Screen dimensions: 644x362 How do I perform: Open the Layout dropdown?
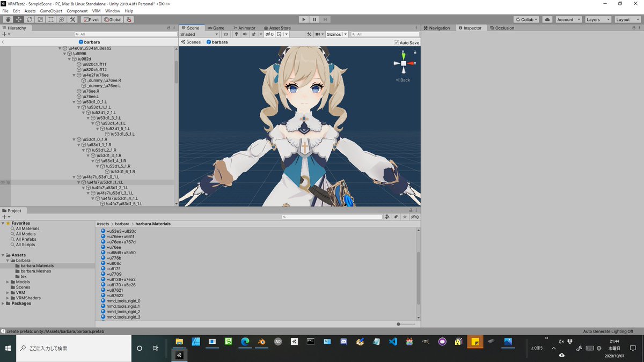click(x=627, y=19)
